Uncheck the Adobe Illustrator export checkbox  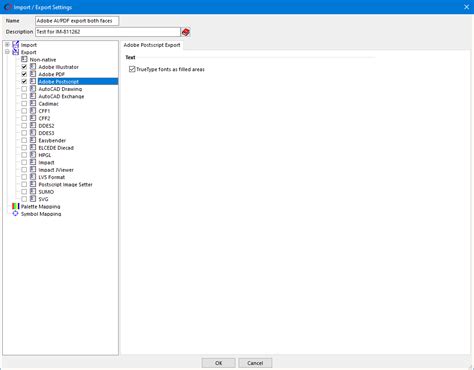click(24, 67)
